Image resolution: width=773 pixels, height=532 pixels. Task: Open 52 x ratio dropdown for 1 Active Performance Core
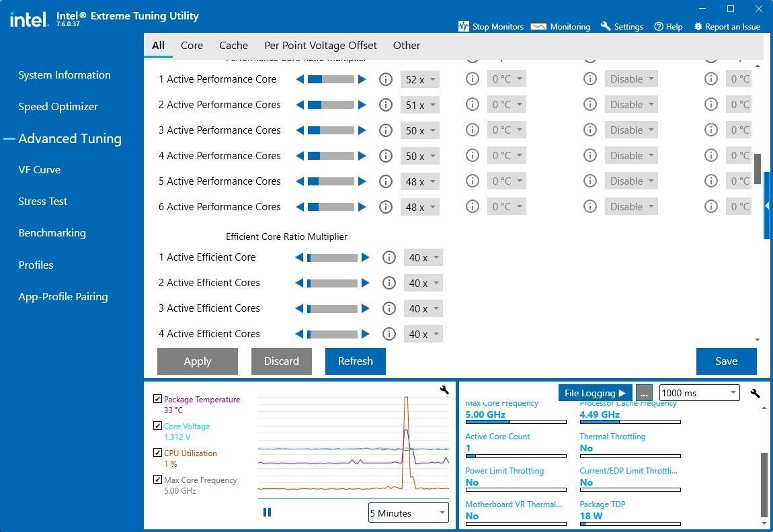(x=420, y=80)
